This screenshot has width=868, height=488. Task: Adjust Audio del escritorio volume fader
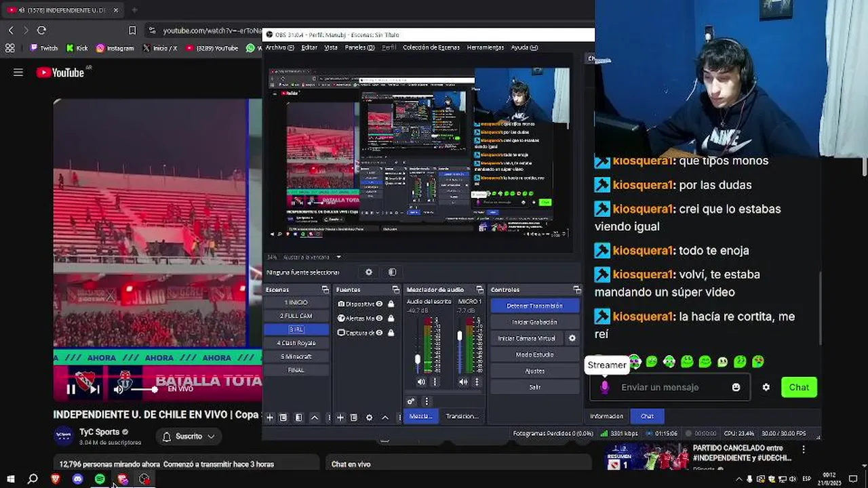[418, 360]
